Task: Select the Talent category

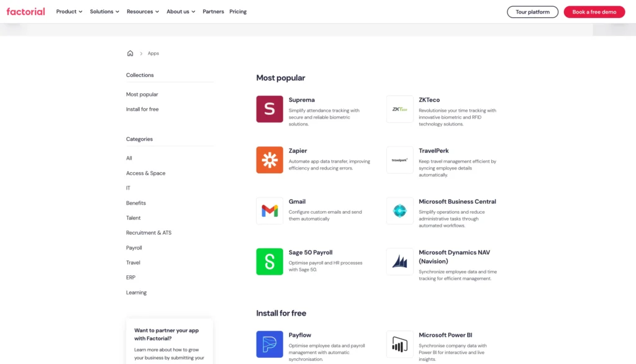Action: [x=133, y=218]
